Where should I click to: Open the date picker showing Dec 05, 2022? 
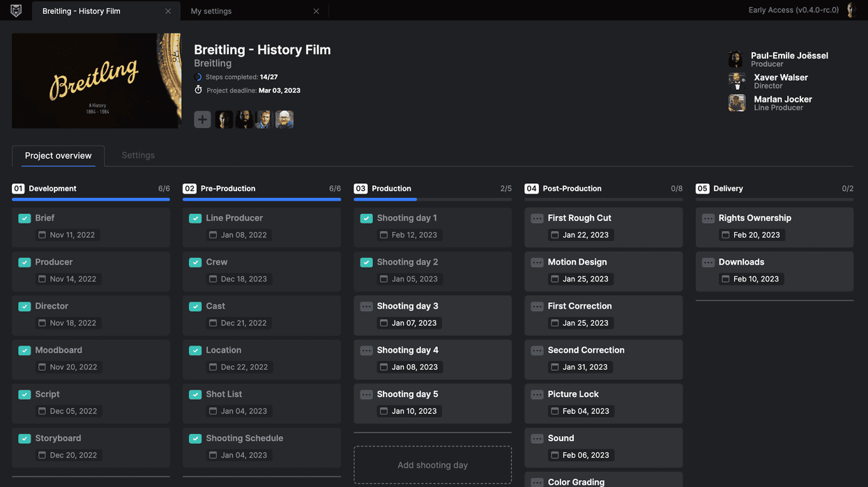68,411
